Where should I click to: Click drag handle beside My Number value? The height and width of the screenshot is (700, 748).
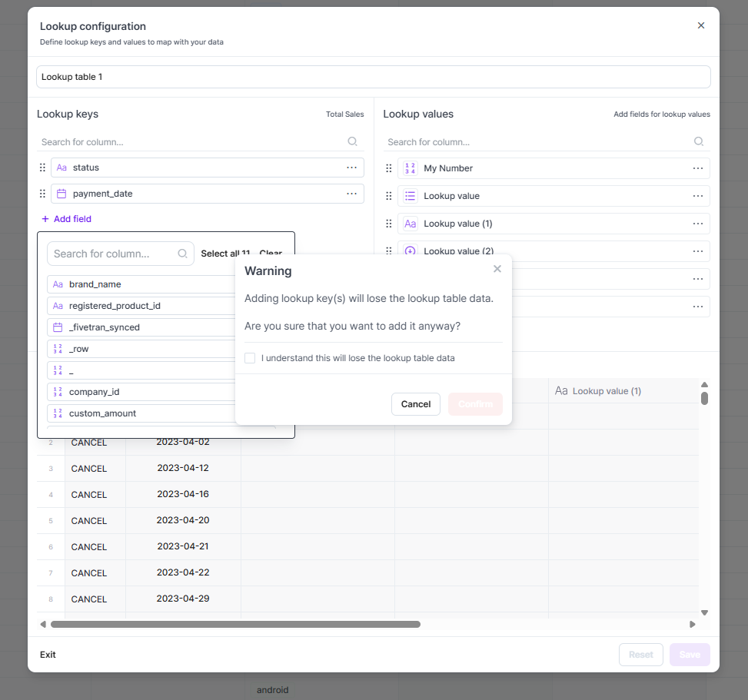point(389,168)
